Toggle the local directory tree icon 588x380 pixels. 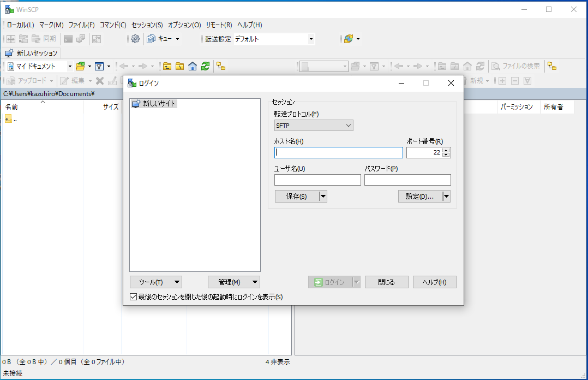pyautogui.click(x=221, y=66)
